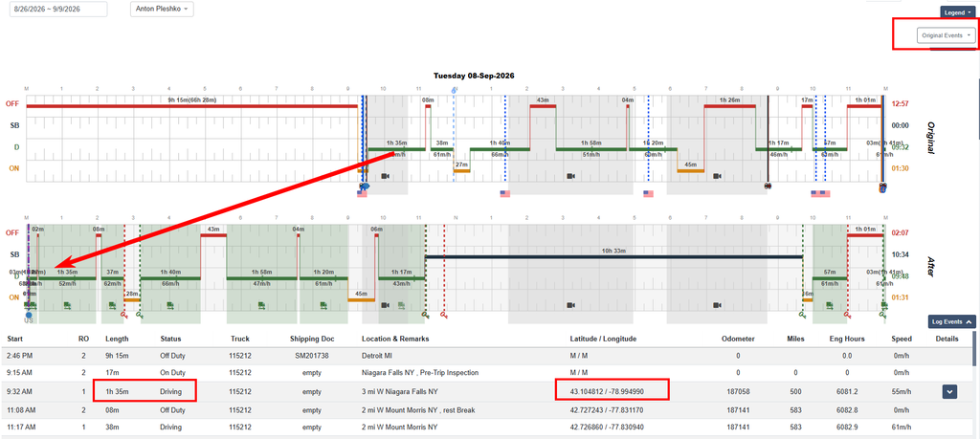
Task: Click green key icon at 11 AM in After graph
Action: point(425,316)
